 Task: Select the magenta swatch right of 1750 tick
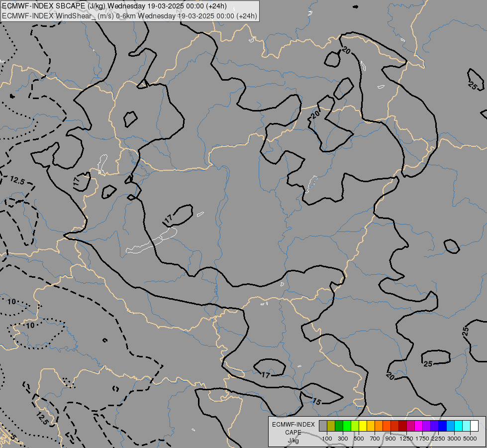pyautogui.click(x=419, y=426)
